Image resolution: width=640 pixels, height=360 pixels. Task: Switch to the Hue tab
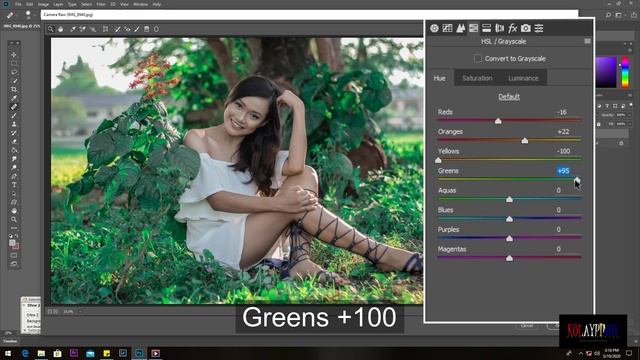(x=440, y=78)
